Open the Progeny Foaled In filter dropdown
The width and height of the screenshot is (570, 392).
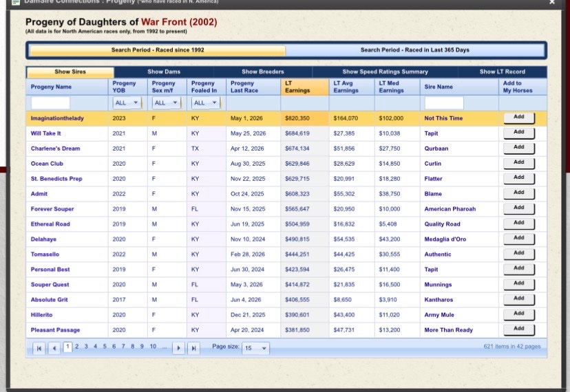205,102
